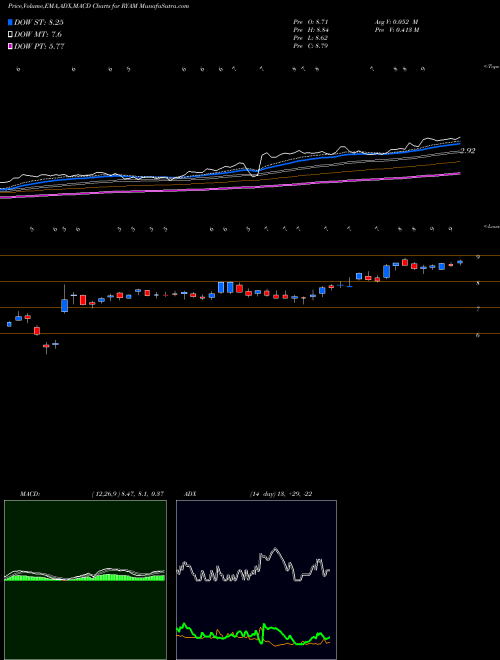Click the 'Pre C: 8.79' value
This screenshot has width=500, height=660.
click(x=311, y=46)
